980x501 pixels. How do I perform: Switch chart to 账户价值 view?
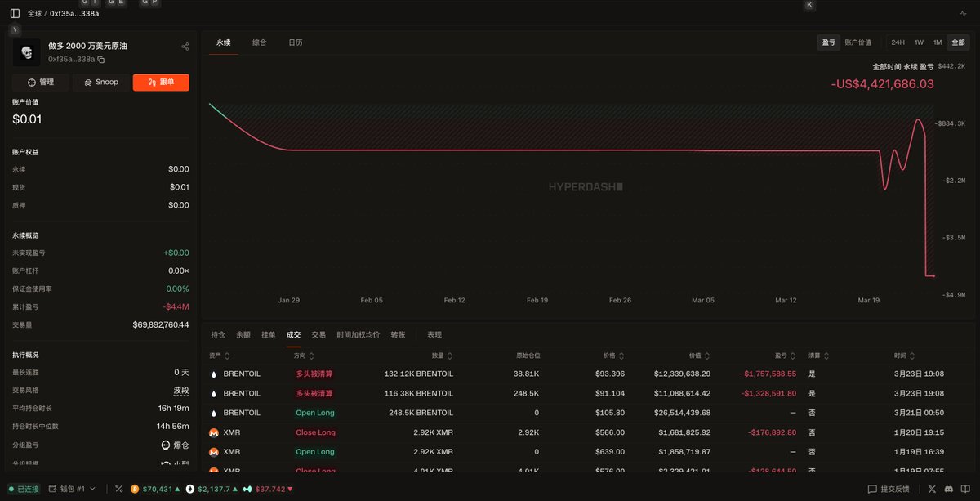tap(857, 42)
